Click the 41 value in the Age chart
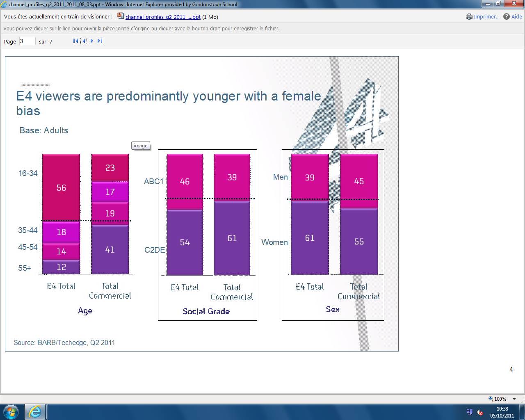 click(110, 249)
